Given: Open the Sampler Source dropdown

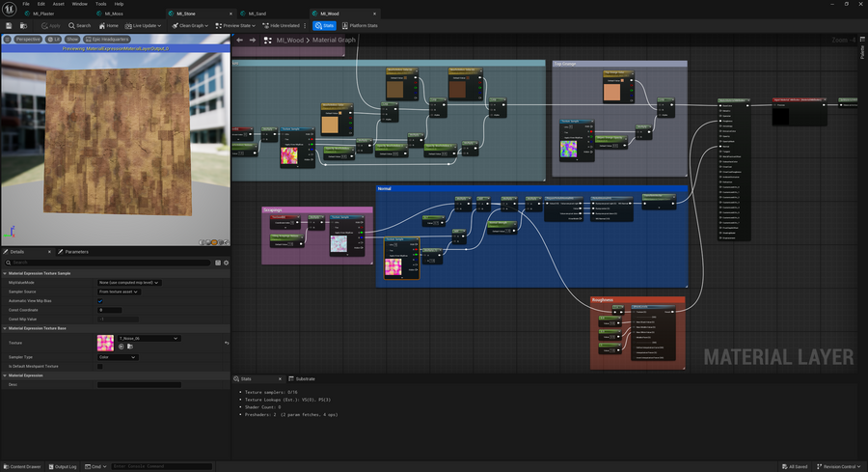Looking at the screenshot, I should point(119,291).
